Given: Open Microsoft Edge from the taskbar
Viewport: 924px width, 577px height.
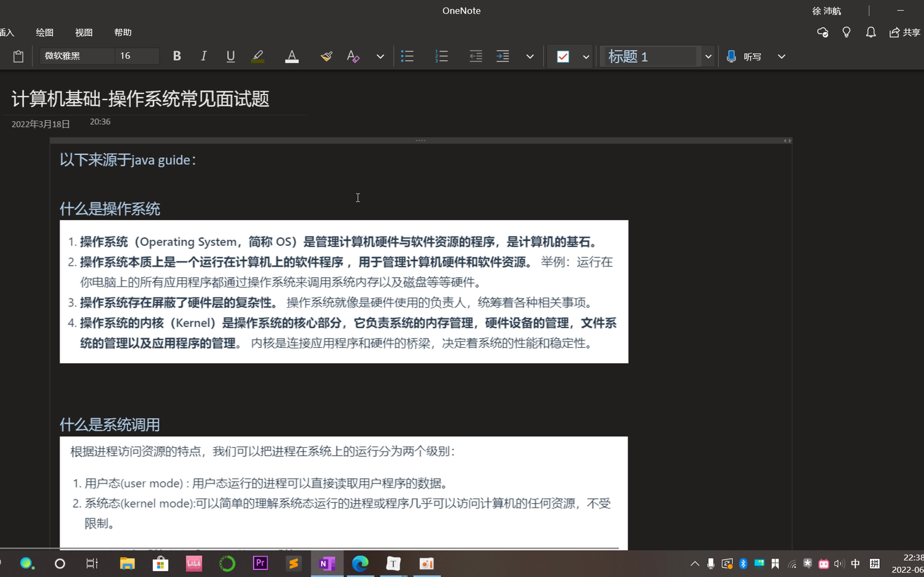Looking at the screenshot, I should [360, 563].
